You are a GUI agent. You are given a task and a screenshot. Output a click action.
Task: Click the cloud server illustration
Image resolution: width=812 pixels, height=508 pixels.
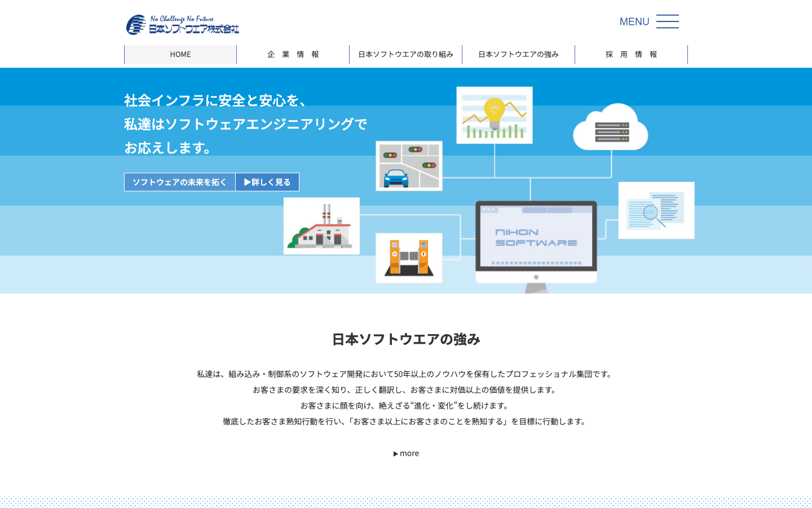(x=611, y=127)
